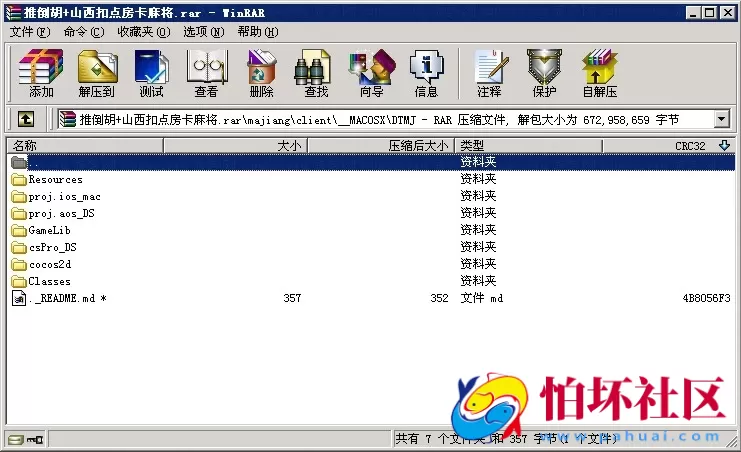
Task: Open the 选项(N) menu
Action: 204,32
